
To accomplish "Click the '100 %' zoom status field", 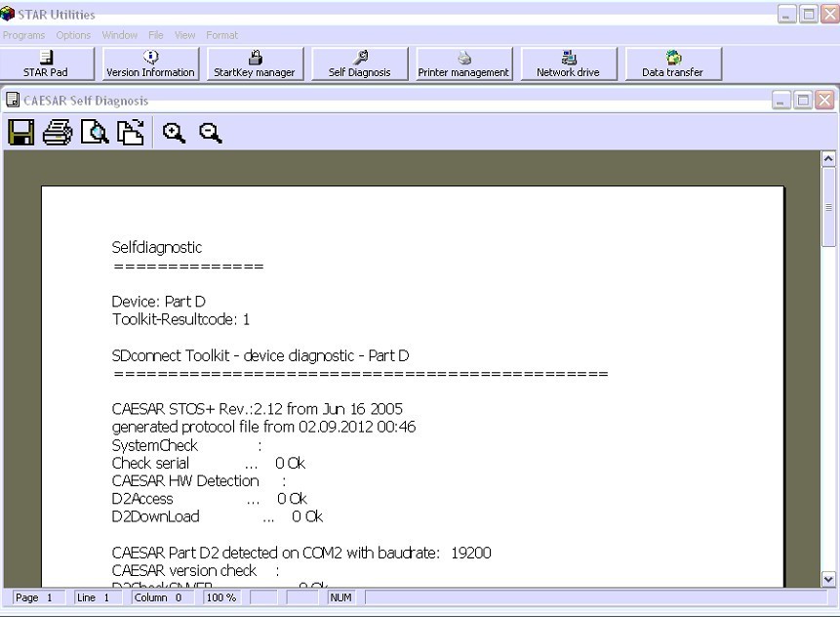I will point(221,597).
